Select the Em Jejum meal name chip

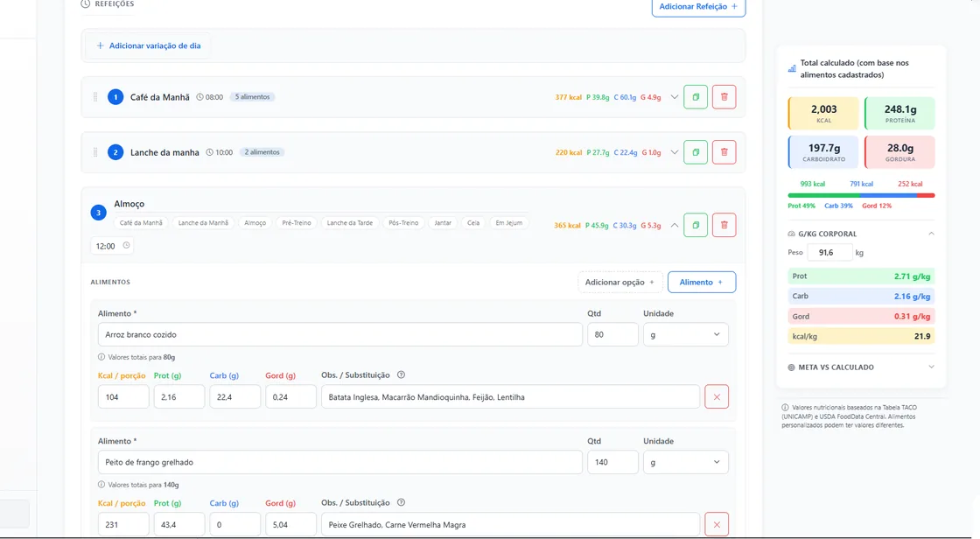(508, 223)
